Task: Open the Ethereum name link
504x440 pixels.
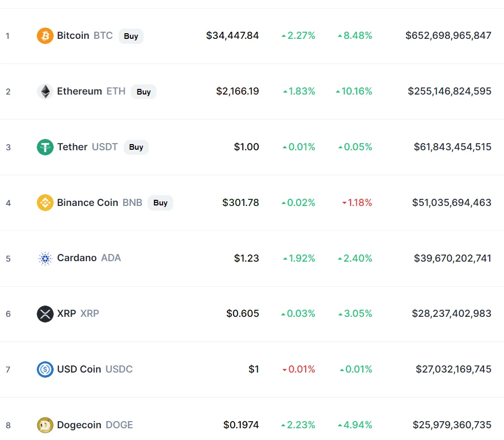Action: pyautogui.click(x=79, y=91)
